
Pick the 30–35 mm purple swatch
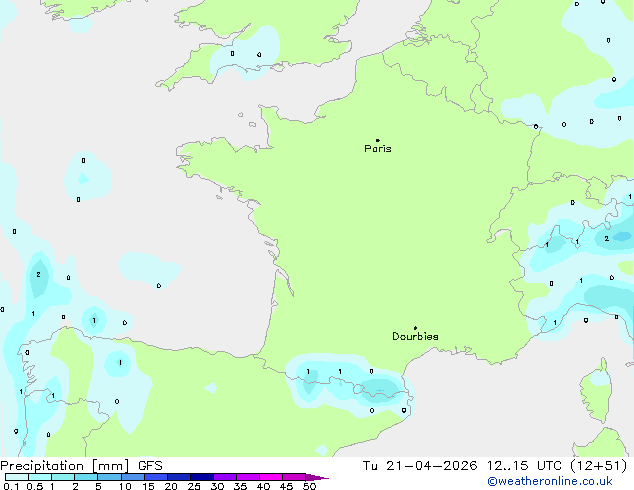[x=225, y=477]
